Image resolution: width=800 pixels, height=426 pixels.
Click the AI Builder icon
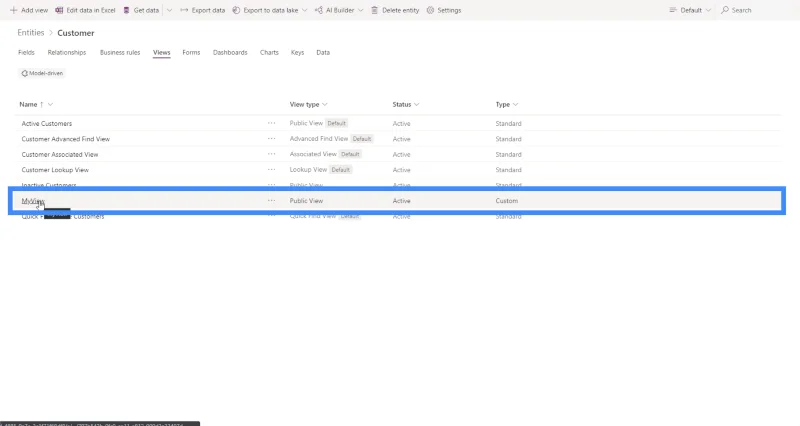coord(319,10)
